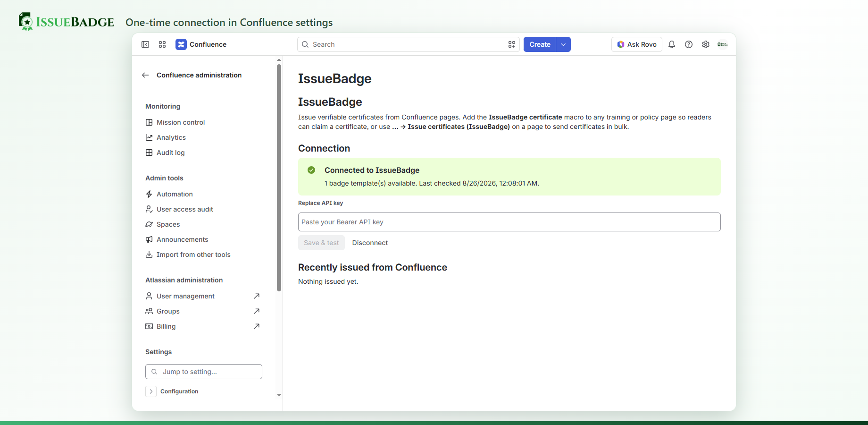The width and height of the screenshot is (868, 425).
Task: Open search filter grid icon in search bar
Action: 512,44
